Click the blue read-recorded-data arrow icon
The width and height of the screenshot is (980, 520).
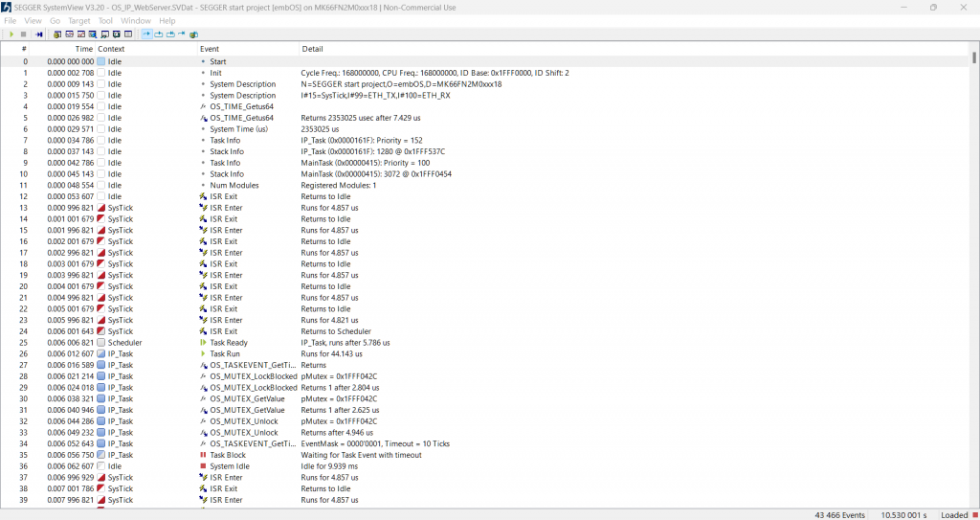pos(38,34)
